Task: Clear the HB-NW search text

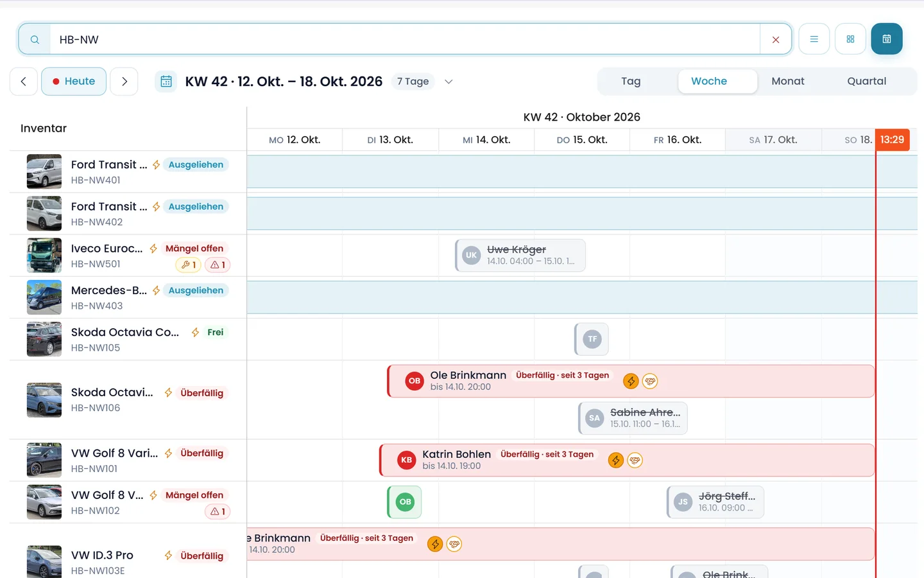Action: (776, 39)
